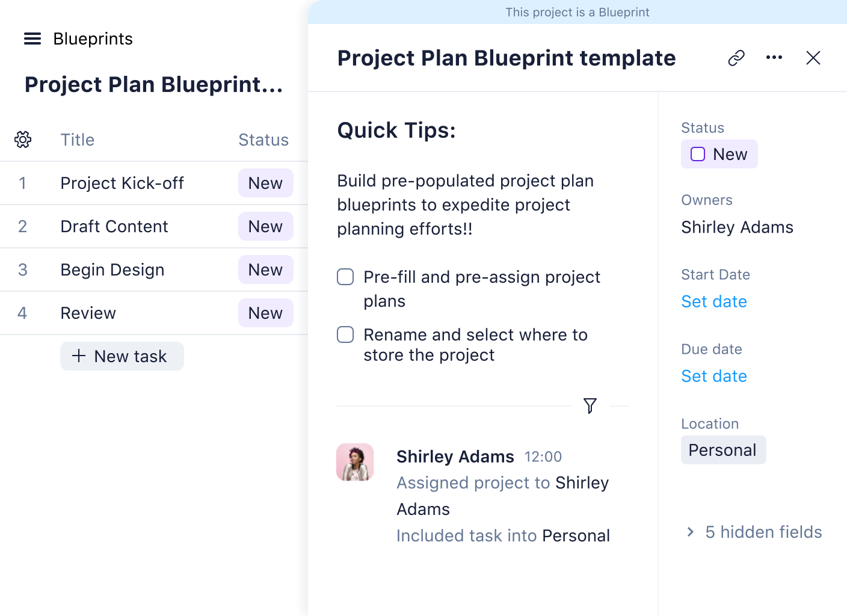Open the Begin Design task row
This screenshot has width=847, height=616.
coord(112,269)
